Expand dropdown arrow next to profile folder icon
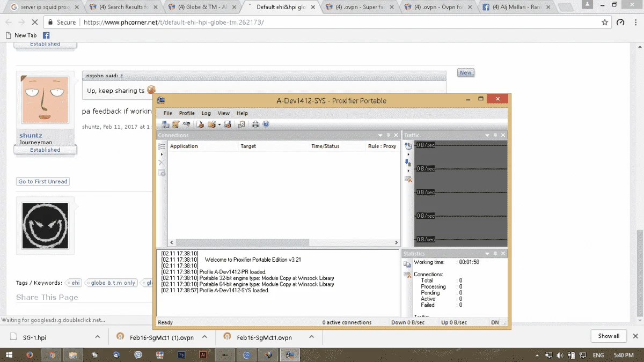 [219, 124]
